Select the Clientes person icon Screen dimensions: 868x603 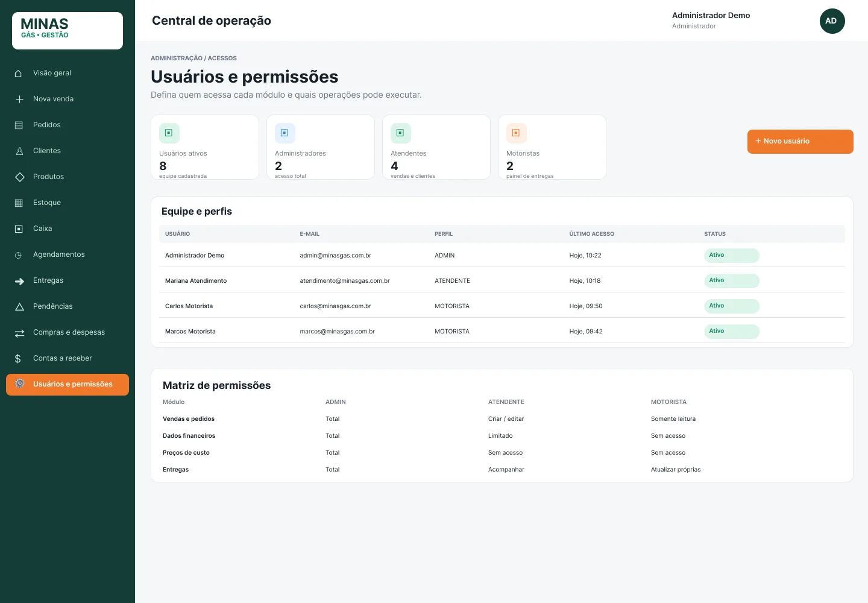(19, 151)
